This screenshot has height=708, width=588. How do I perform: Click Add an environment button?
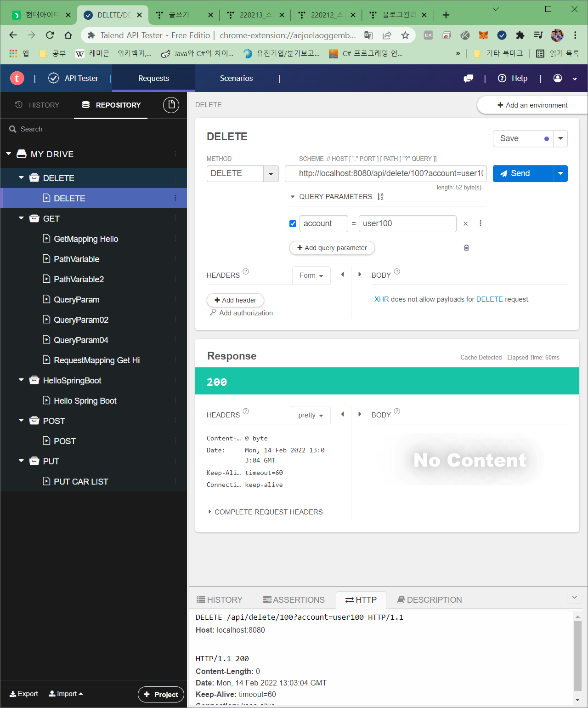532,105
